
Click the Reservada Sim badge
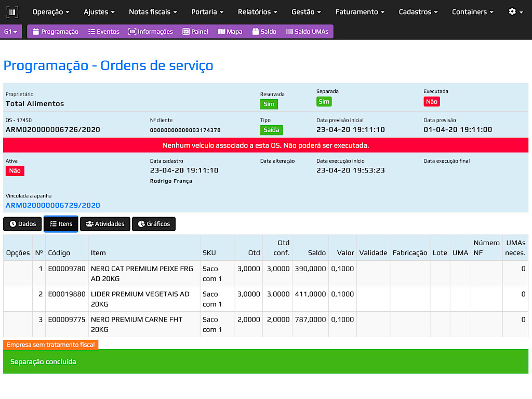tap(269, 104)
